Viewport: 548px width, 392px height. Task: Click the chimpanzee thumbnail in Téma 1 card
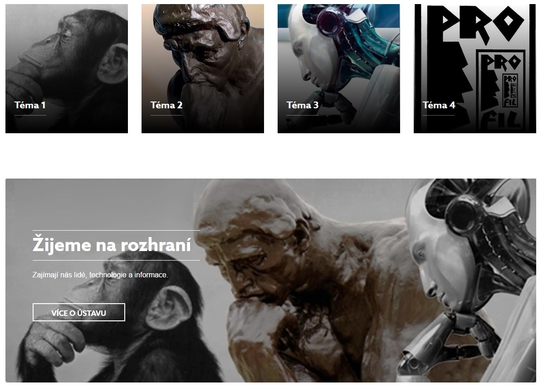point(67,69)
